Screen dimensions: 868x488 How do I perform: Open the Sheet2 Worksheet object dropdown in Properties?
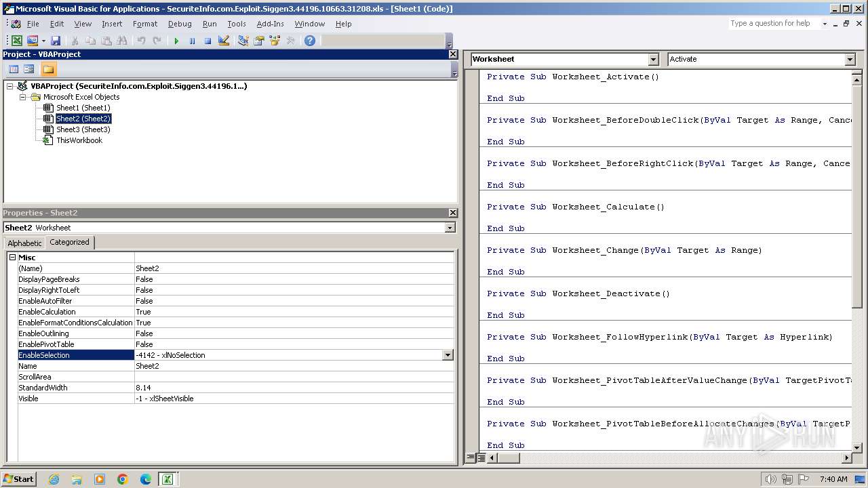tap(450, 228)
